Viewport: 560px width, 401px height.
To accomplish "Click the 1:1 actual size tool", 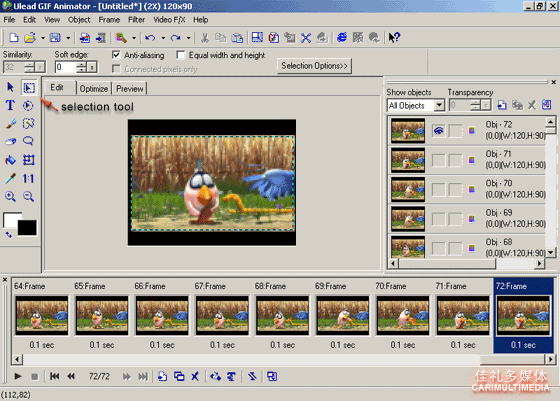I will (x=28, y=178).
